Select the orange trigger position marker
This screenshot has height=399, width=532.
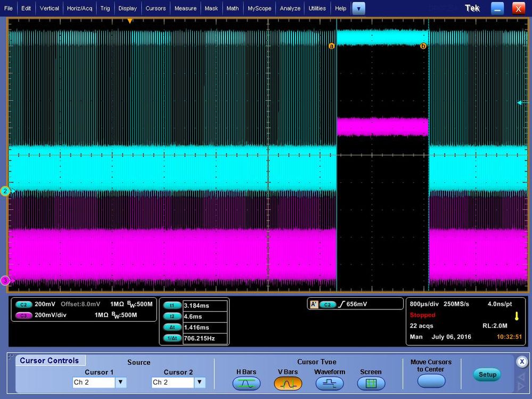click(129, 21)
